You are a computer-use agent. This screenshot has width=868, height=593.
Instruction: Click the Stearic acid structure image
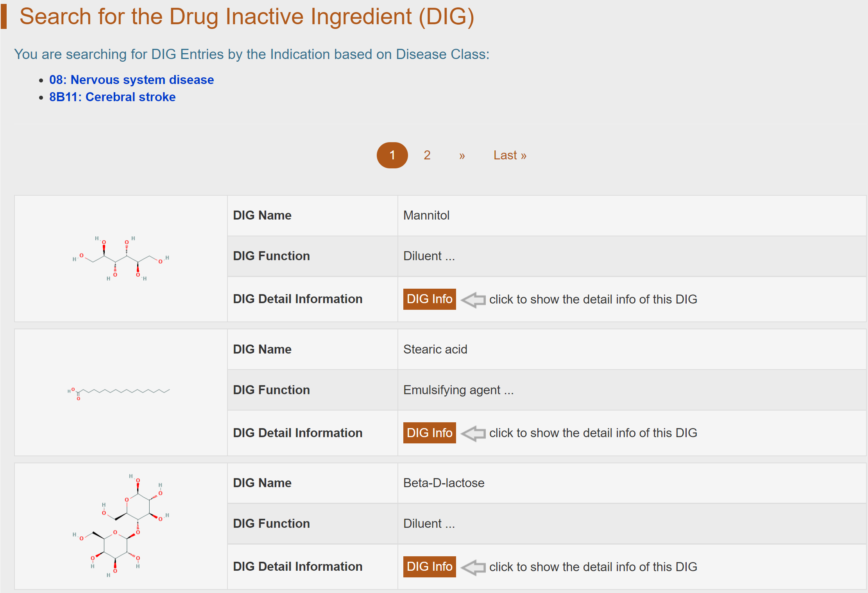coord(118,392)
